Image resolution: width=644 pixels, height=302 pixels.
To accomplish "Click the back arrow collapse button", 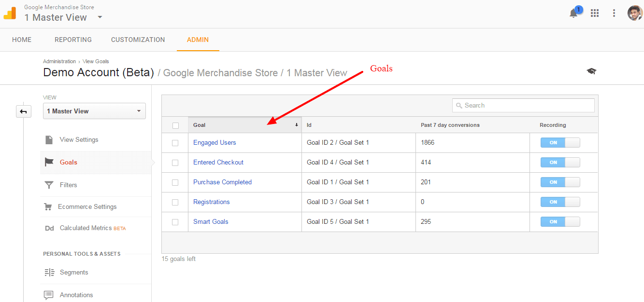I will tap(23, 111).
